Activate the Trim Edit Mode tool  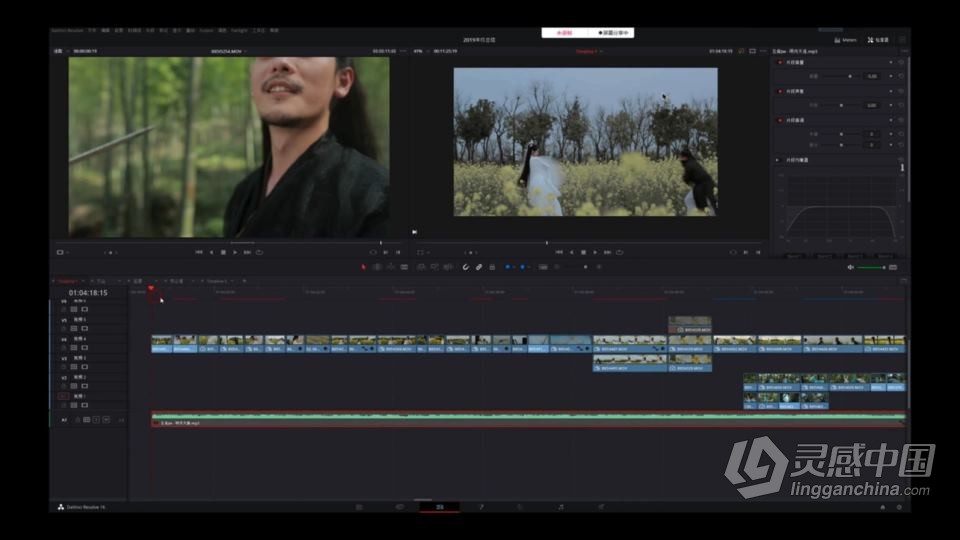pos(377,267)
